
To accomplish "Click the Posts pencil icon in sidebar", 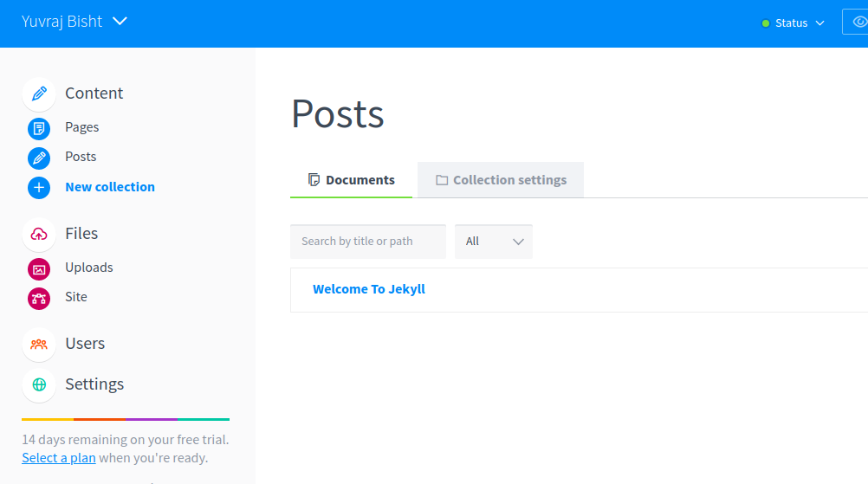I will (x=39, y=158).
